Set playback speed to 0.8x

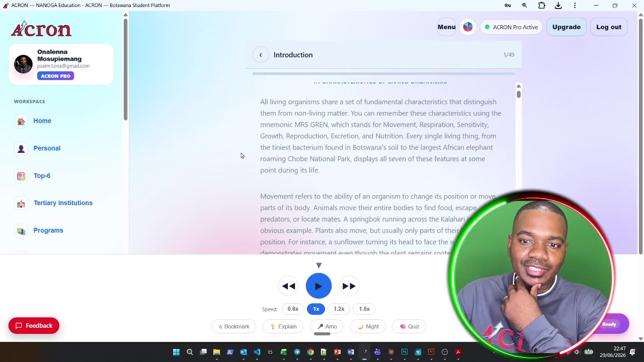pos(293,309)
